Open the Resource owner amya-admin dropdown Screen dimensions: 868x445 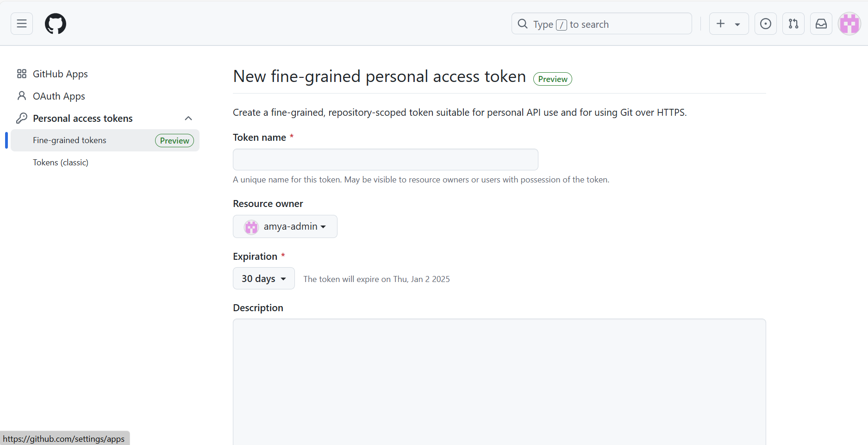285,226
